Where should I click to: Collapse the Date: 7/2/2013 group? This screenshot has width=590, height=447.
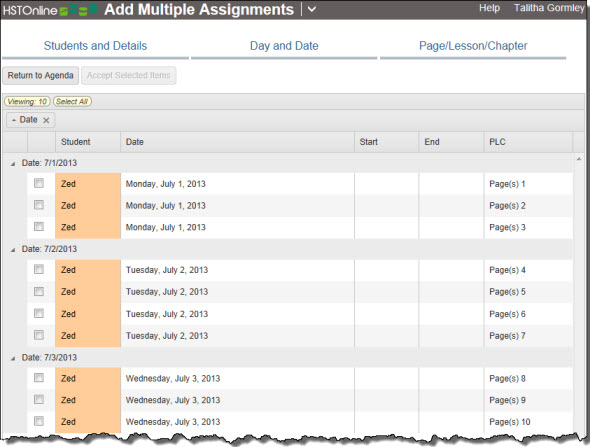[x=13, y=249]
